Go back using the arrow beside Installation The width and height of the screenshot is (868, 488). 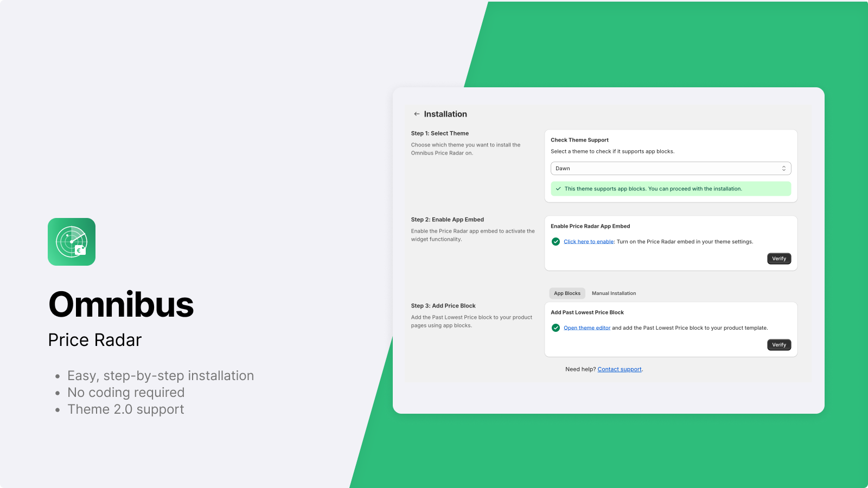(x=417, y=114)
